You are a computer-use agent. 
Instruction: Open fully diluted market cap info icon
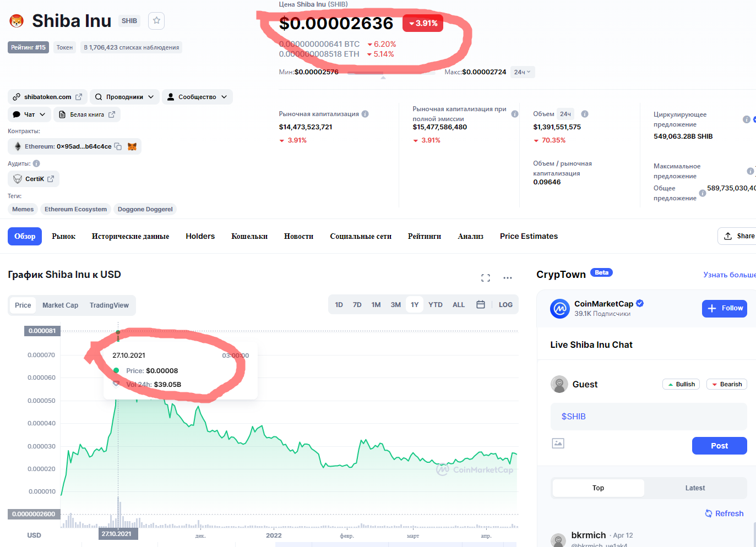pos(515,114)
